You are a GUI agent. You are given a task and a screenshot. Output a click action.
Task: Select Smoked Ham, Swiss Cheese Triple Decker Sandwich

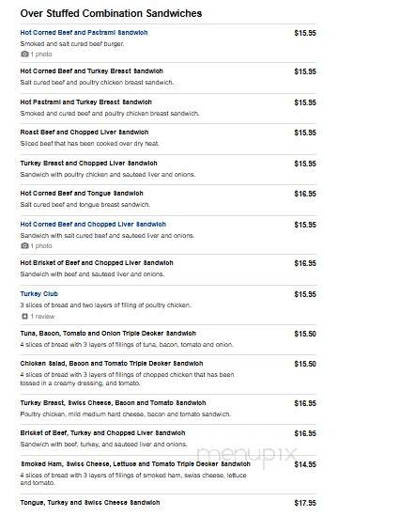[135, 463]
